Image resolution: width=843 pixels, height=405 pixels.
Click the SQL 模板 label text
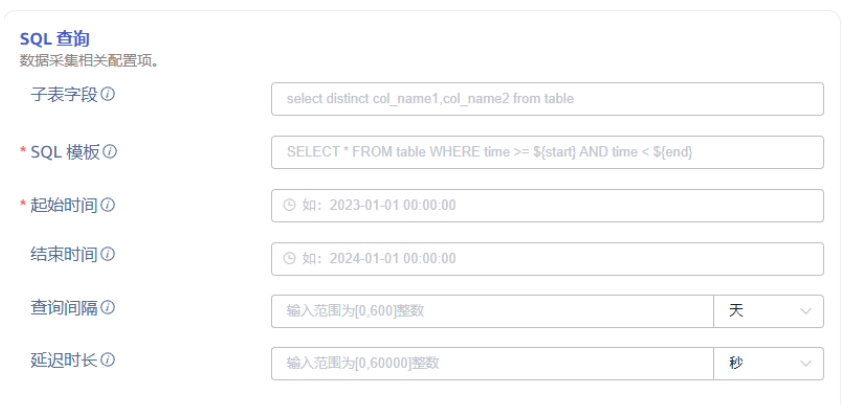(65, 152)
